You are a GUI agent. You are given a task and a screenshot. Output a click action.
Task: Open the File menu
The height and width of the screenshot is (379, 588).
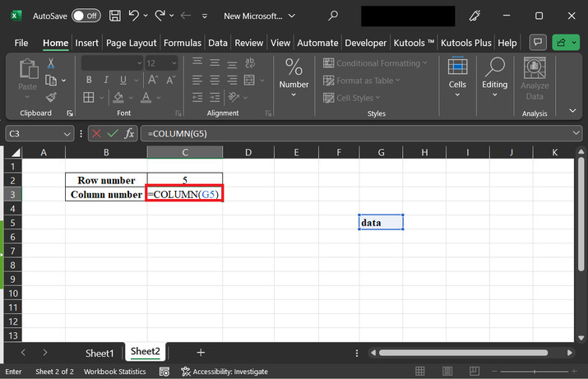click(21, 43)
